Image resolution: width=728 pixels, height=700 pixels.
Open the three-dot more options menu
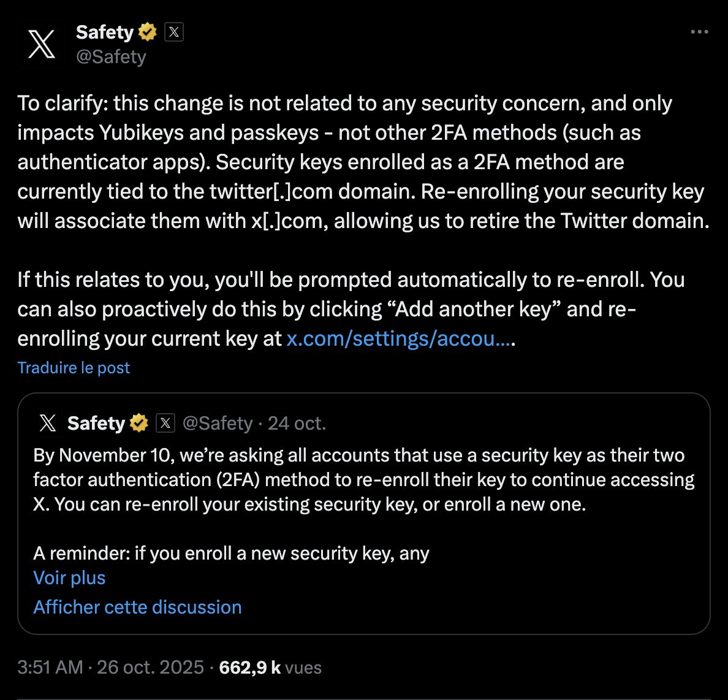point(699,32)
